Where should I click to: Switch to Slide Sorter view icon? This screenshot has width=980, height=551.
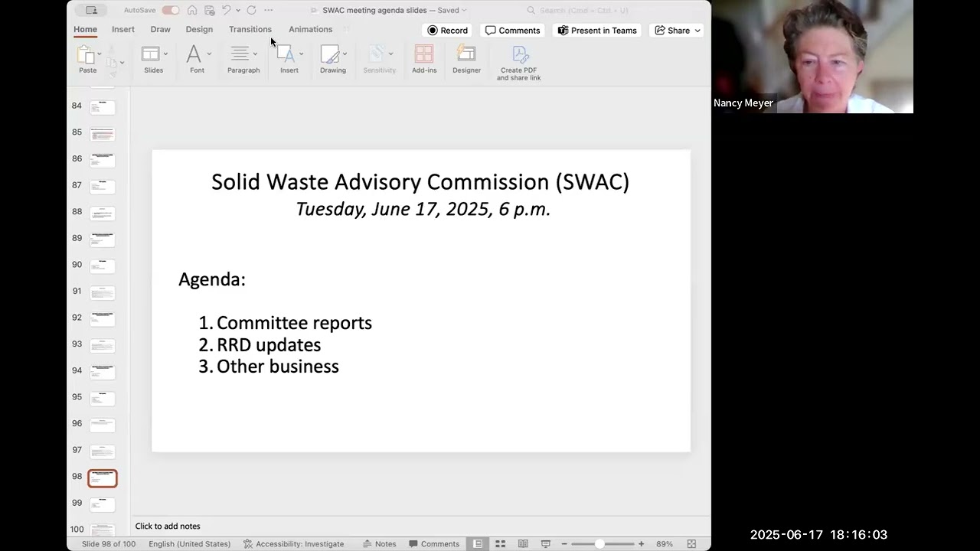click(500, 544)
